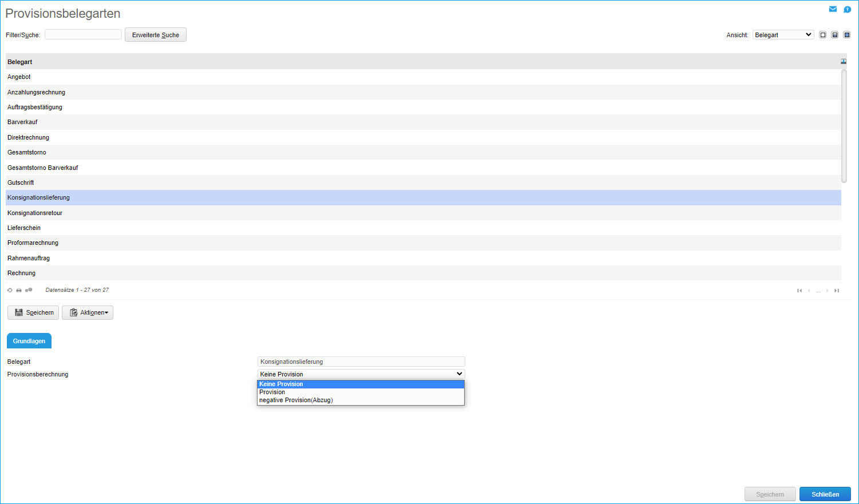Jump to first page of records

click(799, 291)
